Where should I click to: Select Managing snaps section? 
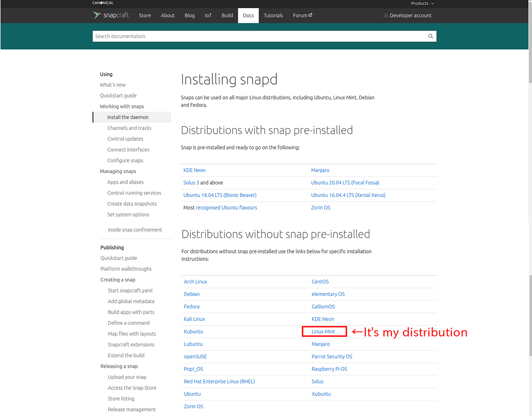(x=118, y=171)
